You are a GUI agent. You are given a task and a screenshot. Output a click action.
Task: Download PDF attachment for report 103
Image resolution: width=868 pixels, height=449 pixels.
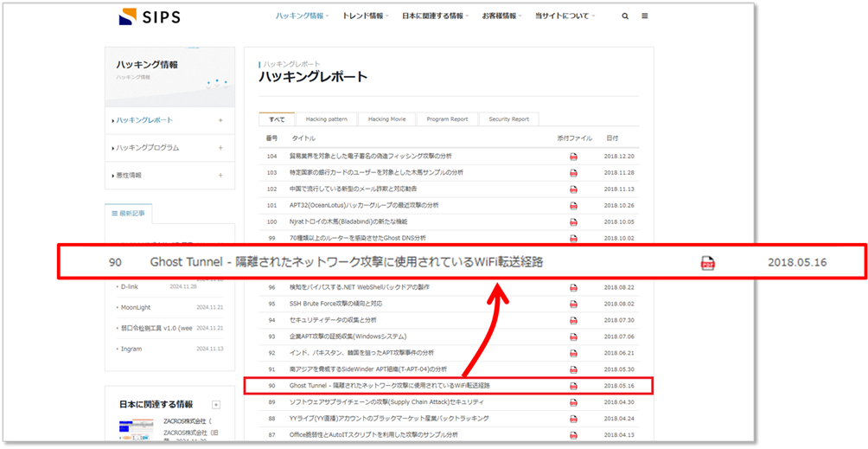click(573, 173)
